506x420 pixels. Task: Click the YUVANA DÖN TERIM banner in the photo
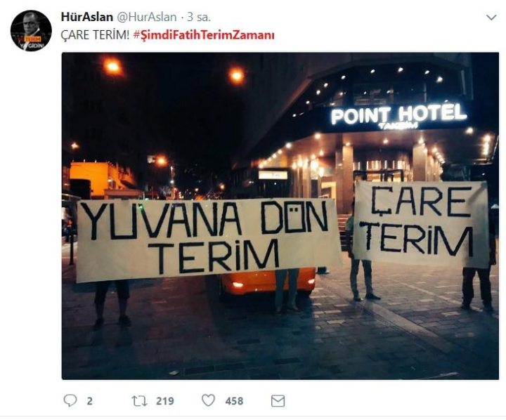tap(208, 239)
